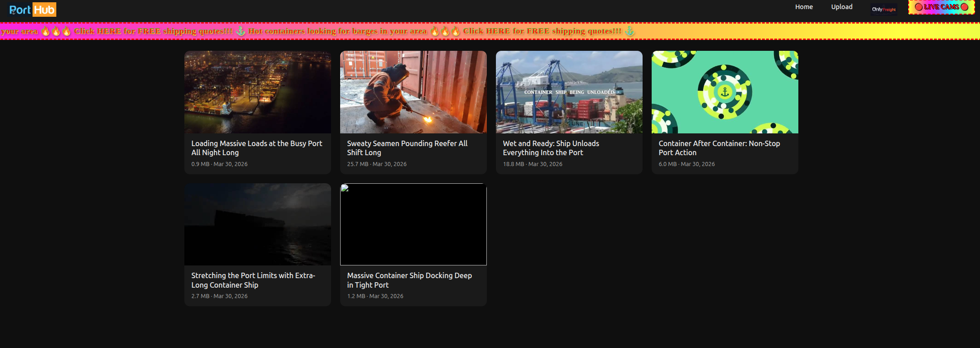The height and width of the screenshot is (348, 980).
Task: Click the anchor icon in green thumbnail
Action: (725, 92)
